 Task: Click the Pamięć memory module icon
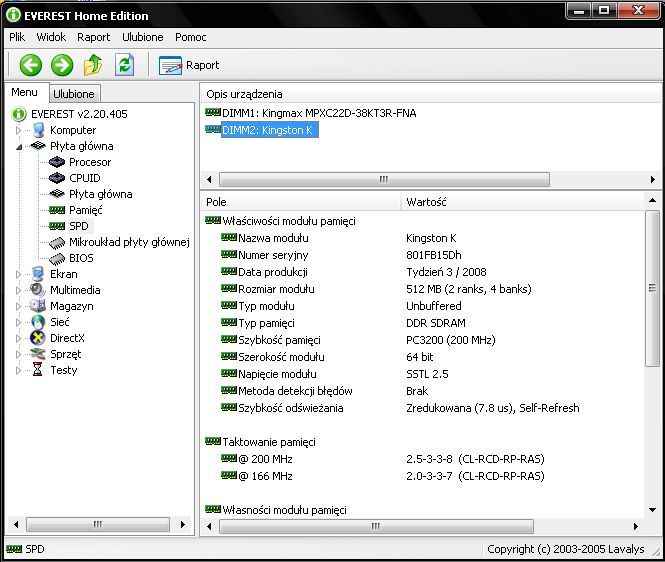57,210
